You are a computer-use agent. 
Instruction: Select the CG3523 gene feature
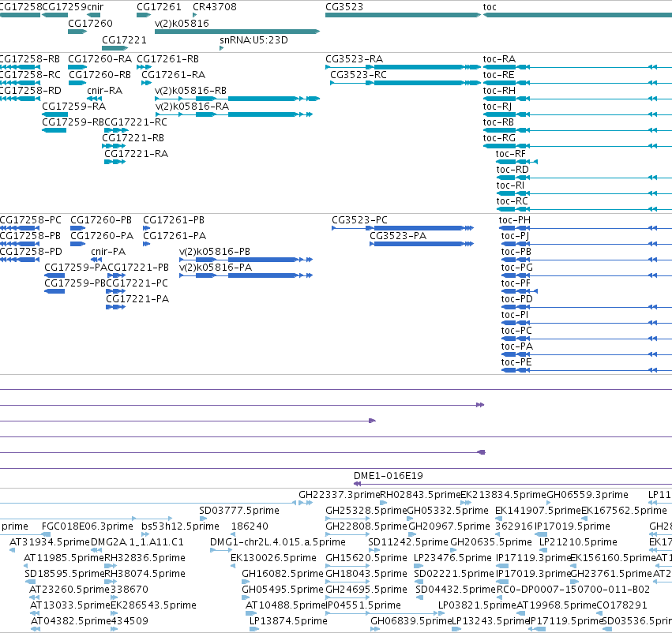tap(403, 15)
